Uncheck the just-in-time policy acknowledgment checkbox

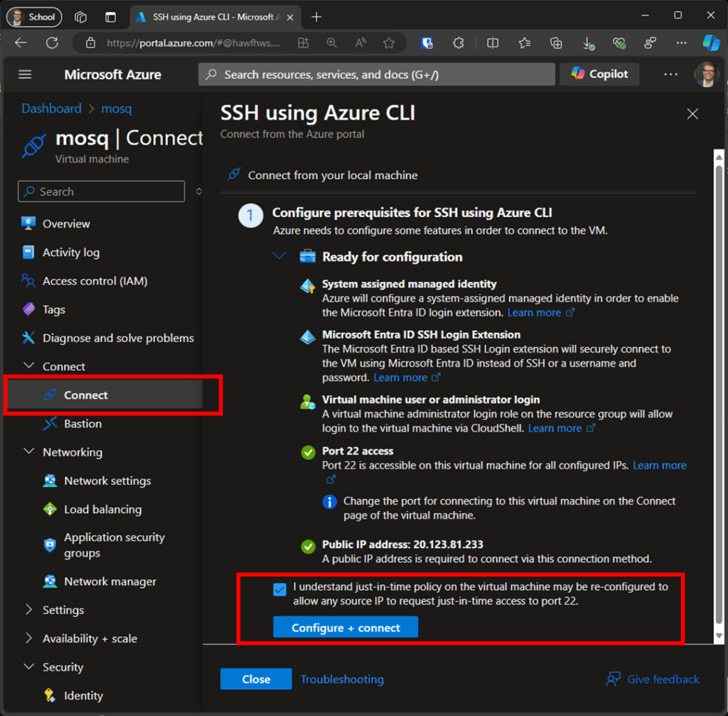(x=279, y=589)
